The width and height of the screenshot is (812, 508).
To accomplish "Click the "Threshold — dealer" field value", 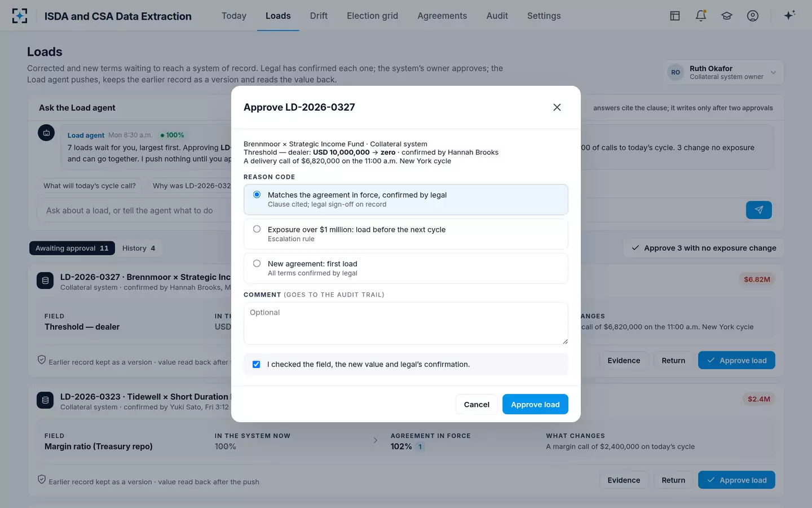I will click(82, 327).
